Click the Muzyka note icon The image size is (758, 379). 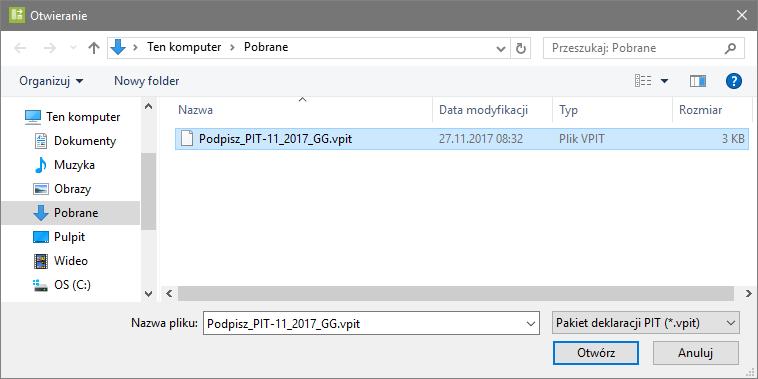[x=41, y=165]
